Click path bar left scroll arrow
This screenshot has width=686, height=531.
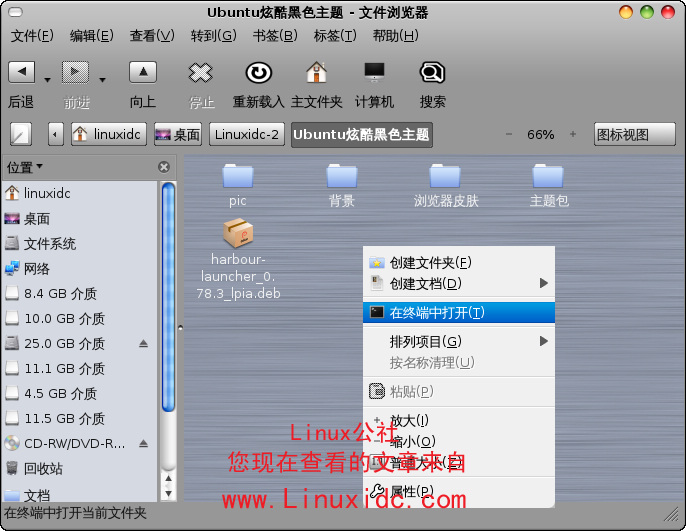55,134
